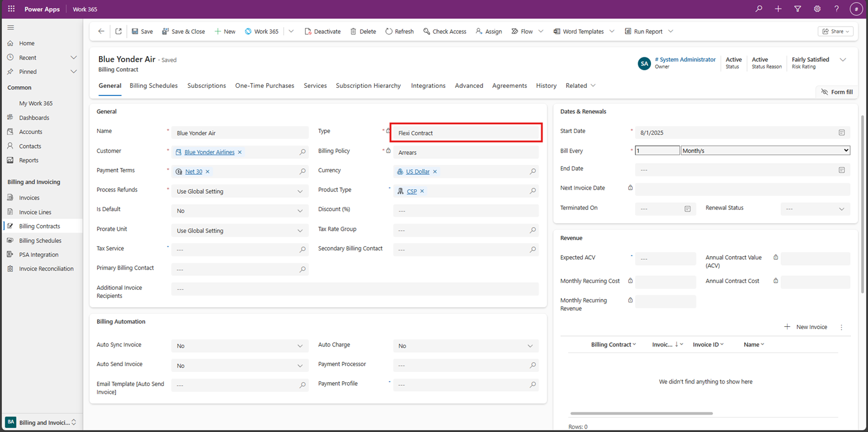Open the Related tab menu
This screenshot has height=432, width=868.
click(x=580, y=86)
